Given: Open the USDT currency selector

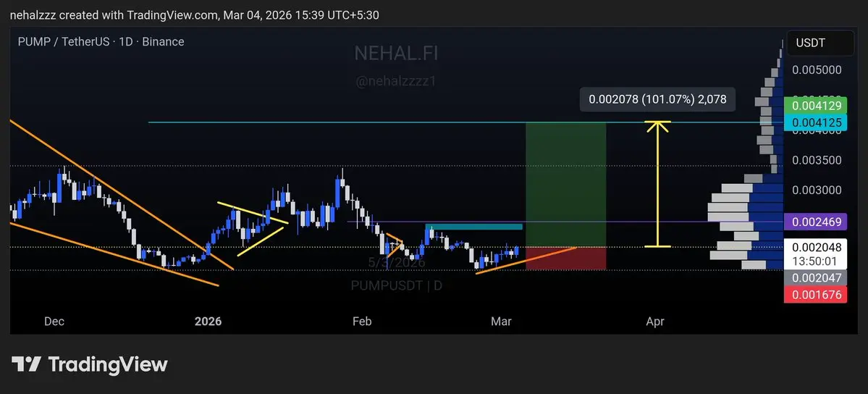Looking at the screenshot, I should coord(820,43).
